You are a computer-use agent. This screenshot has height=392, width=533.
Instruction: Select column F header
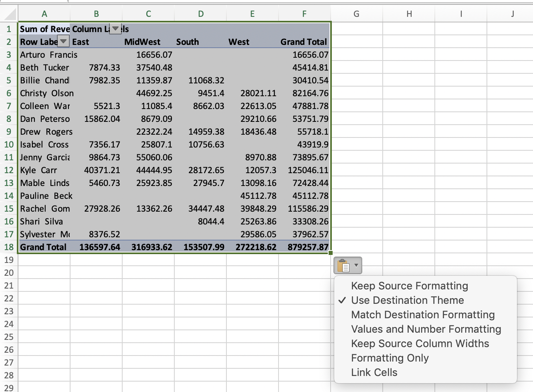point(305,14)
